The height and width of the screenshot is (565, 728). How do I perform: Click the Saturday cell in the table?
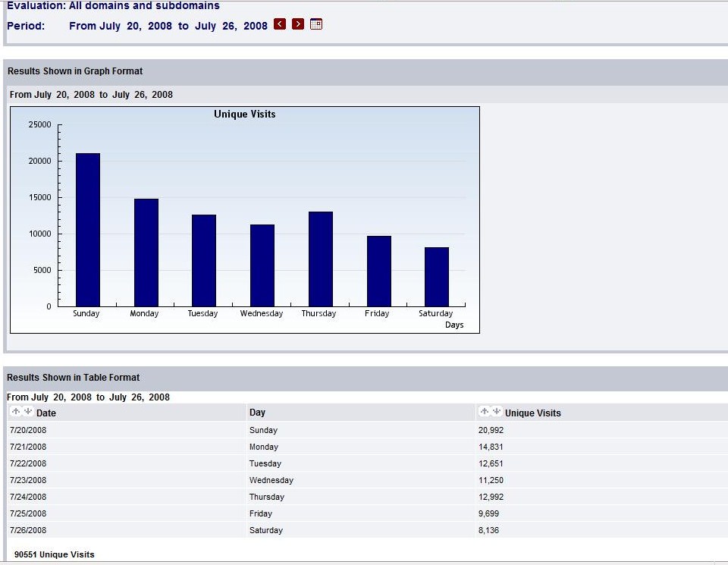(266, 530)
